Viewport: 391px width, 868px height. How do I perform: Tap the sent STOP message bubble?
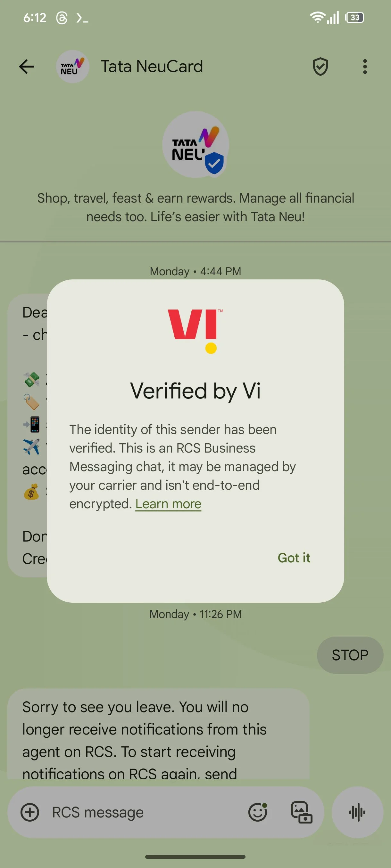pyautogui.click(x=350, y=655)
